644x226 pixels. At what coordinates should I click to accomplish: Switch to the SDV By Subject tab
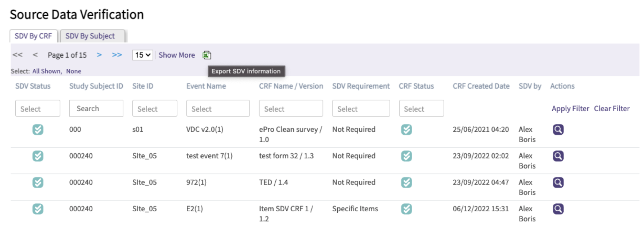click(x=92, y=36)
